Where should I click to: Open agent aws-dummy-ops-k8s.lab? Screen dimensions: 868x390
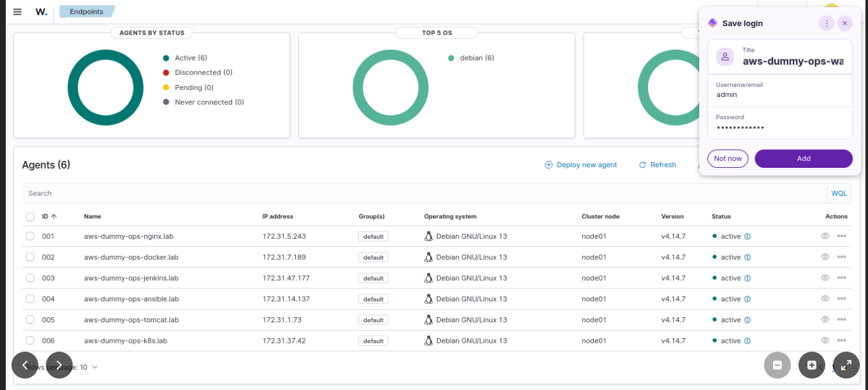tap(126, 341)
